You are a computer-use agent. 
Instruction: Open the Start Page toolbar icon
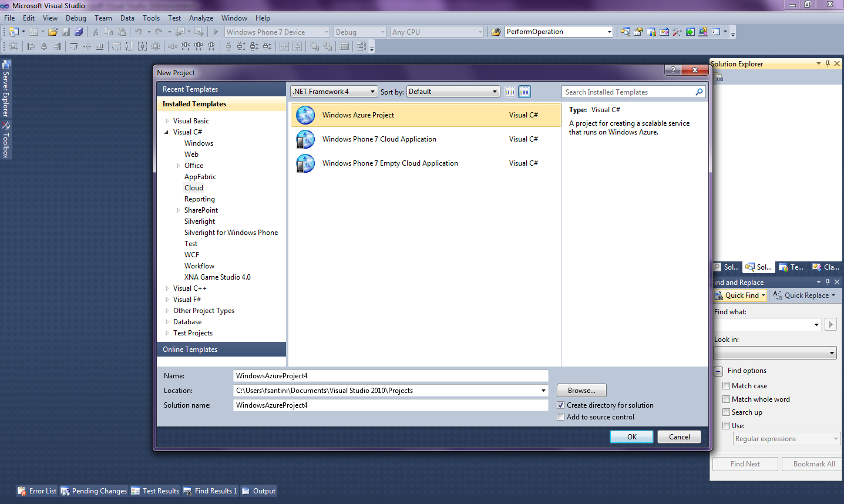click(x=690, y=32)
